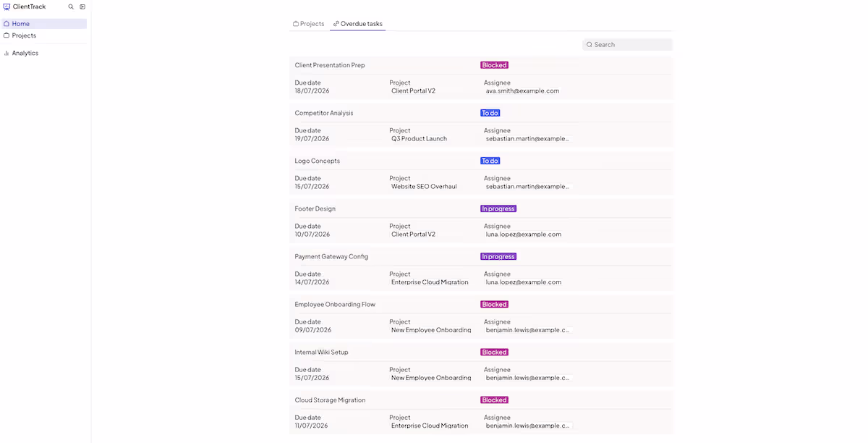Open the Cloud Storage Migration task

[330, 400]
